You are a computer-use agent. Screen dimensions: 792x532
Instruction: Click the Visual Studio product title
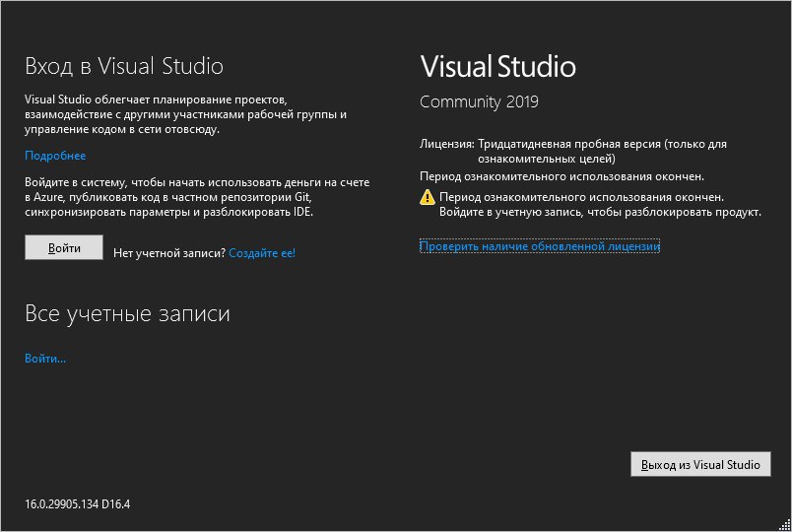(x=498, y=66)
